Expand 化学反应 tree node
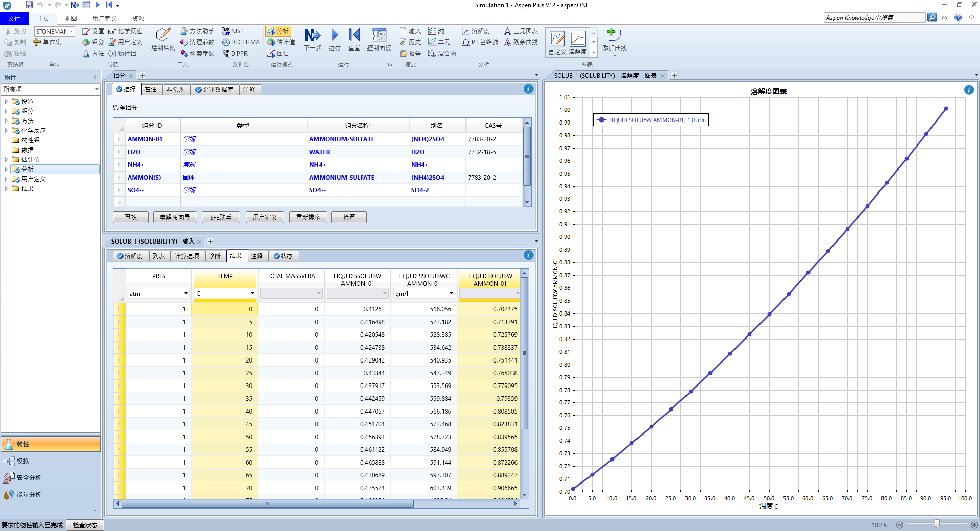980x531 pixels. pos(6,131)
